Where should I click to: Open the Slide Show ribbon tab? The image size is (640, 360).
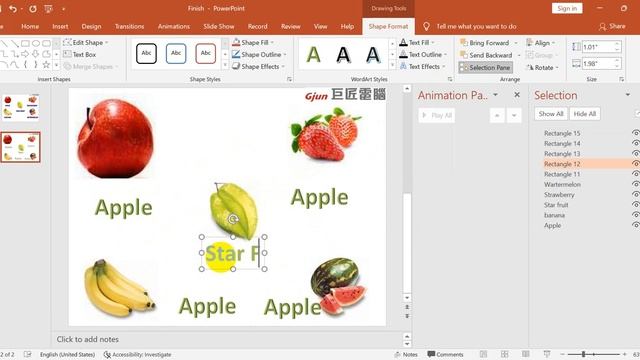(219, 26)
